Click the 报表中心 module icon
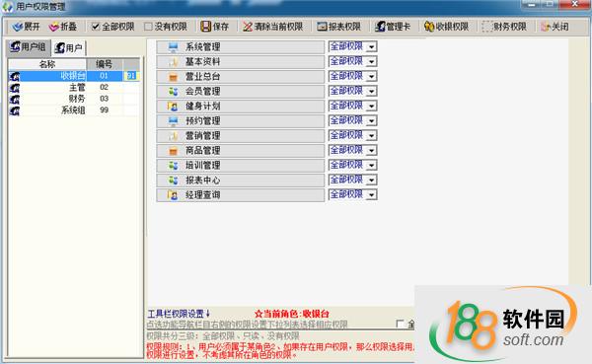Screen dimensions: 592x364 [x=173, y=181]
